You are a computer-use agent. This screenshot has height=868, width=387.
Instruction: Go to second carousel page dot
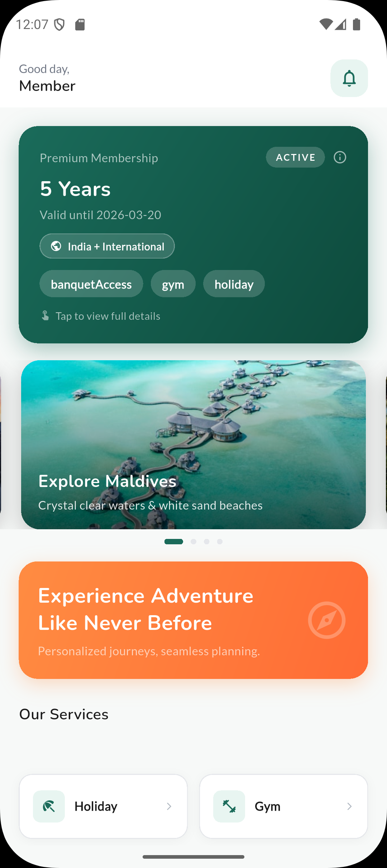pyautogui.click(x=193, y=541)
